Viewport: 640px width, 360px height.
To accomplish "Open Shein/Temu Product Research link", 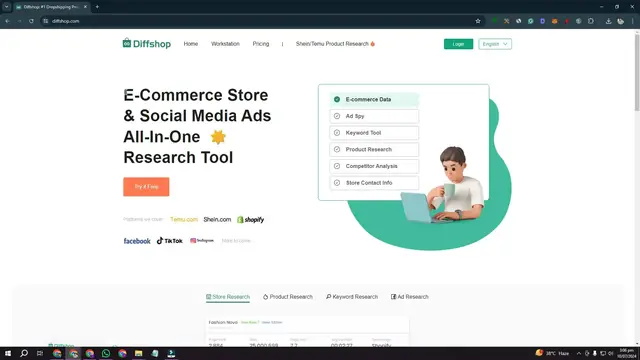I will point(335,44).
